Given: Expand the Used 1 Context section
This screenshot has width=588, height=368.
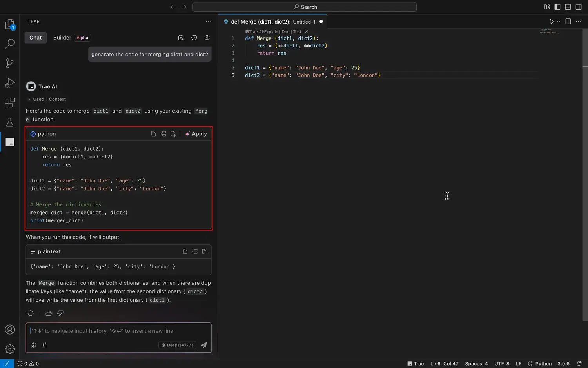Looking at the screenshot, I should click(47, 99).
